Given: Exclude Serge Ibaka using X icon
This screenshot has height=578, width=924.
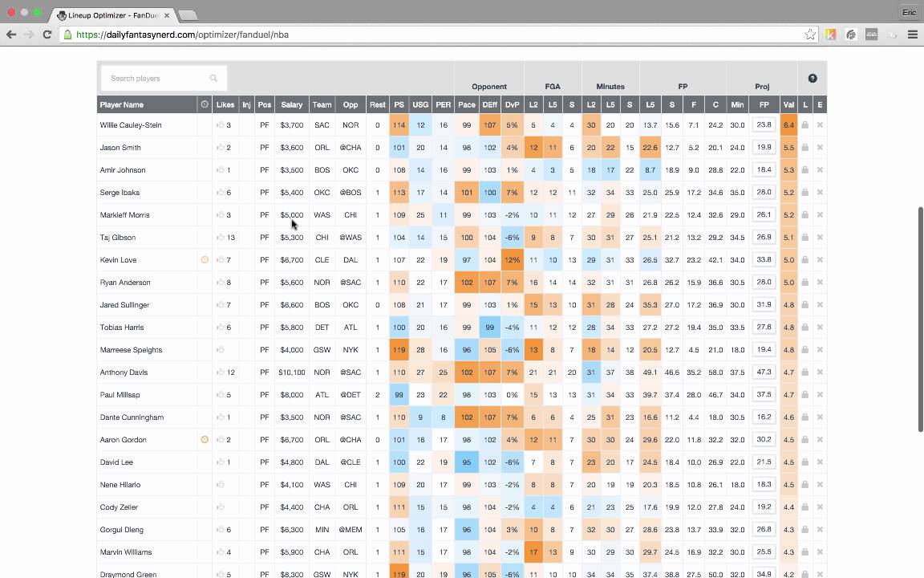Looking at the screenshot, I should coord(820,193).
